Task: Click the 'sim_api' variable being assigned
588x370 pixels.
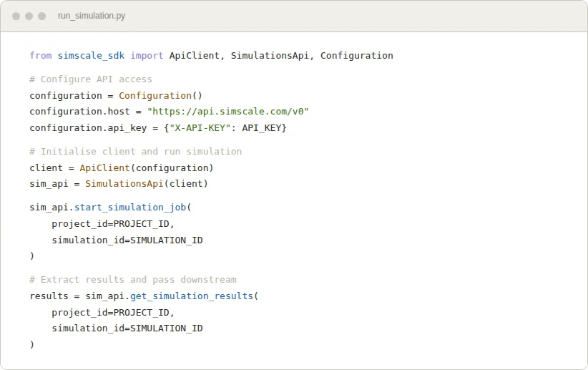Action: click(49, 184)
